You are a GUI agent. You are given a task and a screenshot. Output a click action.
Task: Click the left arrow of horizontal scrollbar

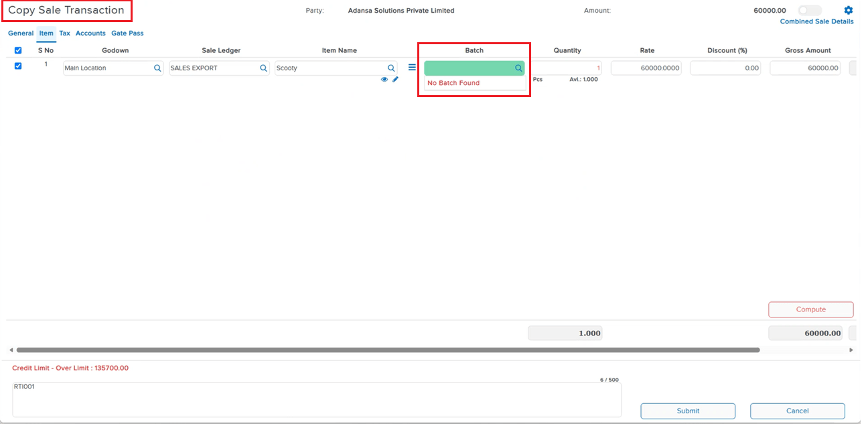[11, 350]
